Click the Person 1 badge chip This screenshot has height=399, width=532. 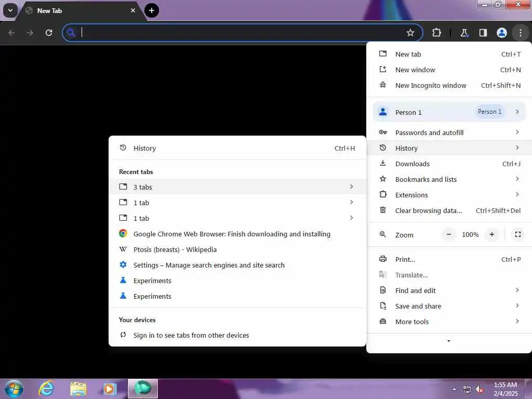489,112
